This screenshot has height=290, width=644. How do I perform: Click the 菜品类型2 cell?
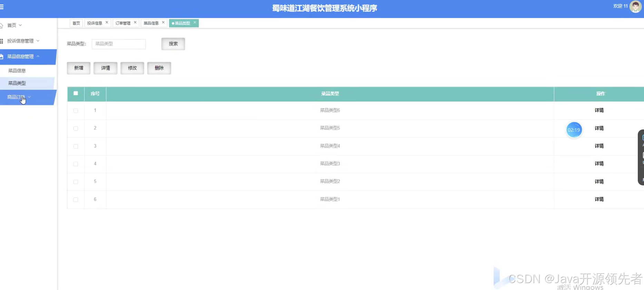pyautogui.click(x=330, y=181)
